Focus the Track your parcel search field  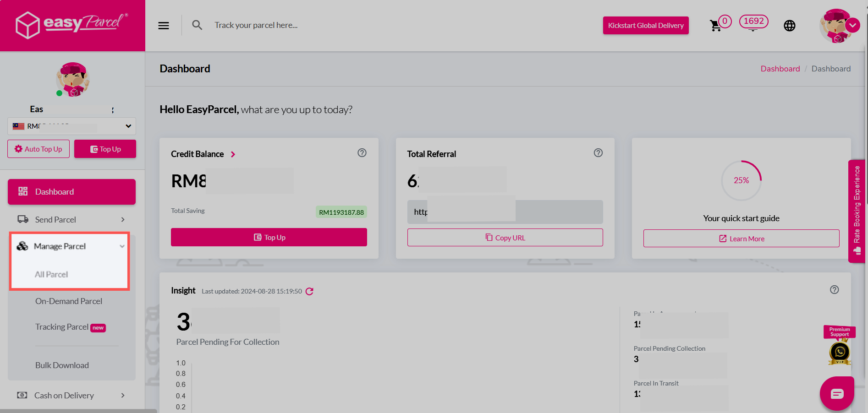[x=257, y=25]
